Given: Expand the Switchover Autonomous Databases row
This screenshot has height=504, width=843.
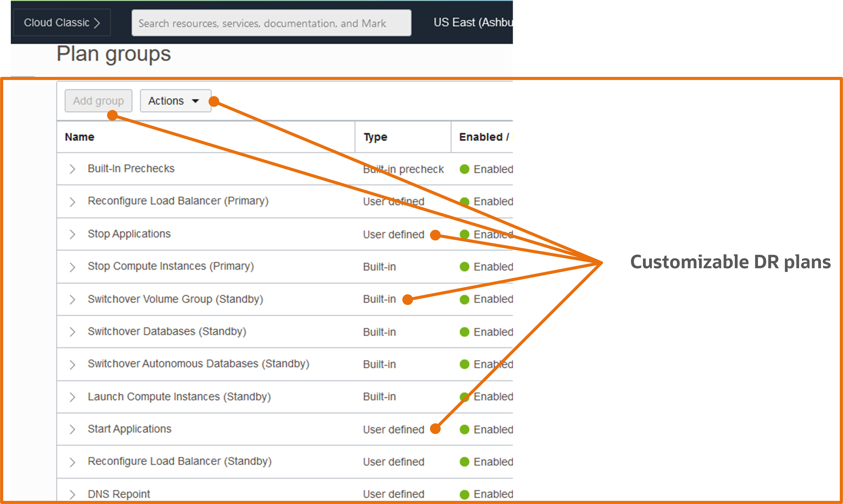Looking at the screenshot, I should pyautogui.click(x=72, y=364).
